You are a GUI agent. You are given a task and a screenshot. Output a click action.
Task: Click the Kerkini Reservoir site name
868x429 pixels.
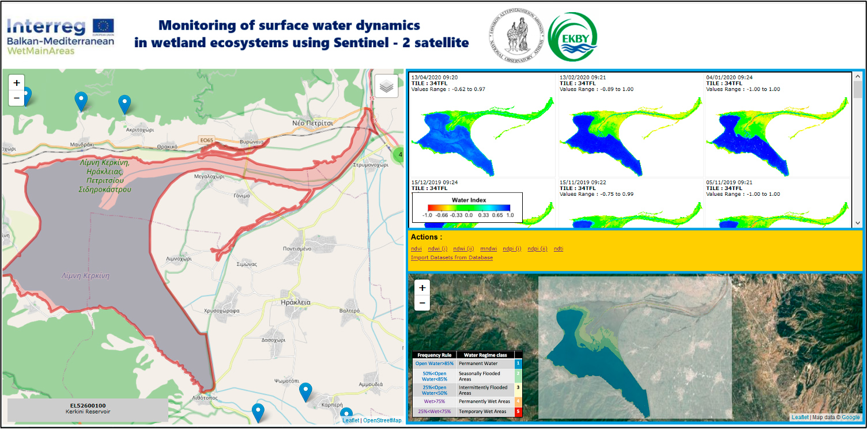pos(88,412)
